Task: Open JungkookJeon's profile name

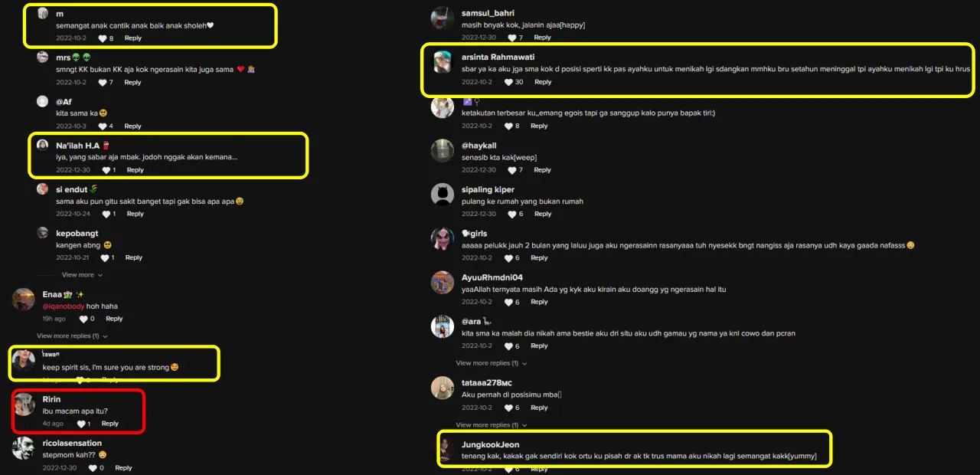Action: tap(490, 444)
